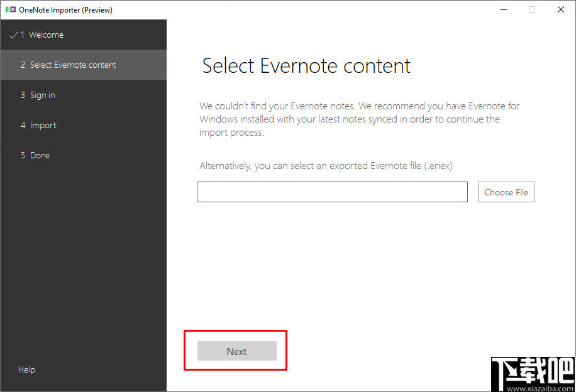Open the Choose File dialog
The width and height of the screenshot is (576, 392).
(x=506, y=192)
